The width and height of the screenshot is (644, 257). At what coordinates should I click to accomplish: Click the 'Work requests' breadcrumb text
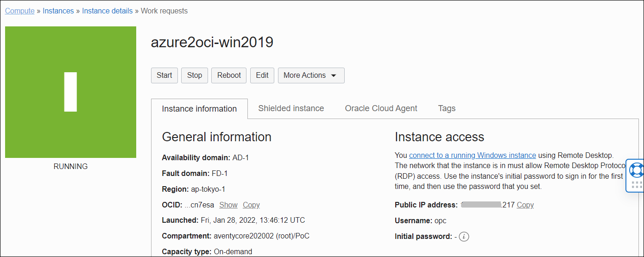point(164,11)
